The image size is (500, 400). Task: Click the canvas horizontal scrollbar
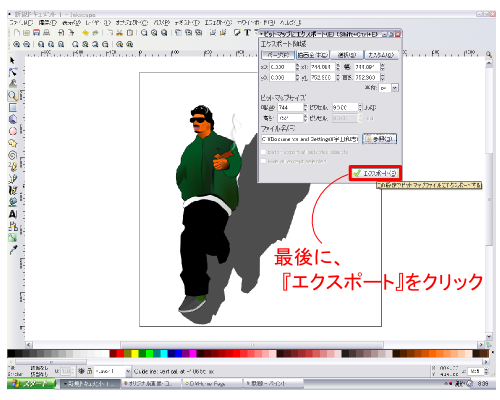[252, 344]
